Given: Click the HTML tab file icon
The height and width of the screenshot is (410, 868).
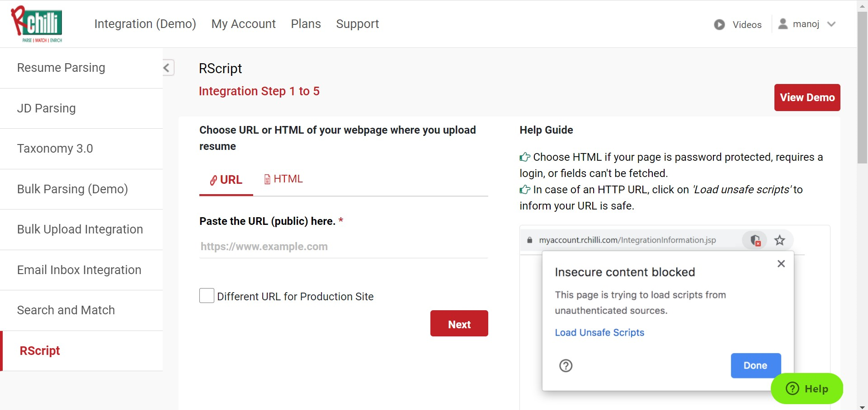Looking at the screenshot, I should pyautogui.click(x=267, y=179).
